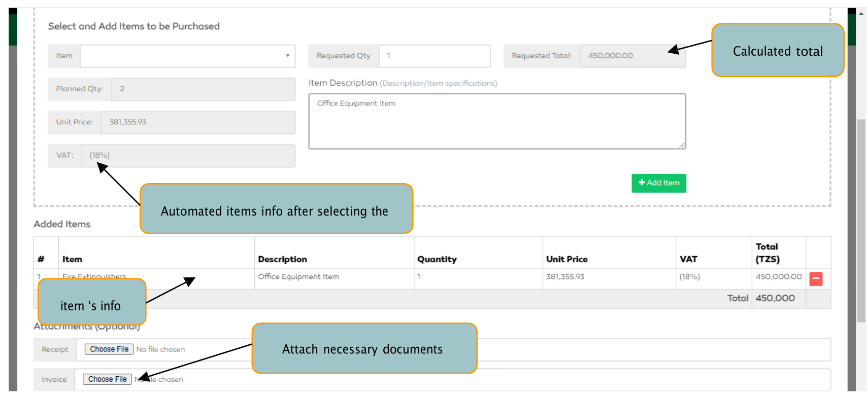This screenshot has height=396, width=868.
Task: Click the Unit Price column header in table
Action: point(566,259)
